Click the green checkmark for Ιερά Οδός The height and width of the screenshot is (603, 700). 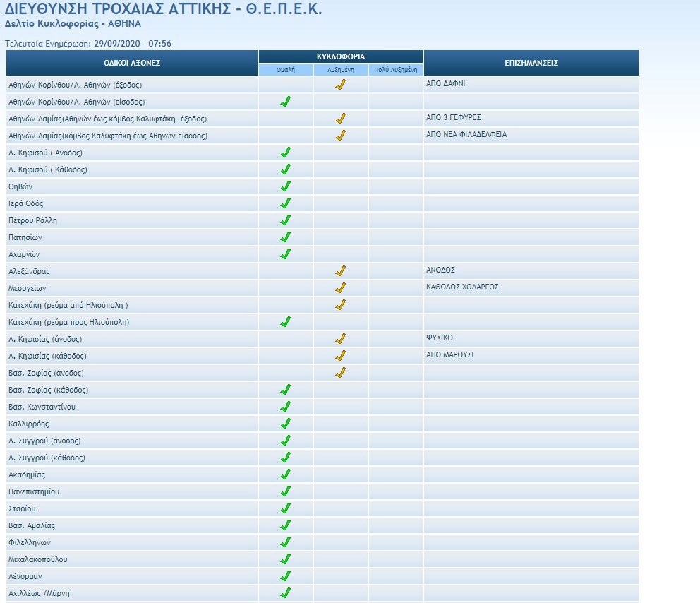tap(286, 203)
